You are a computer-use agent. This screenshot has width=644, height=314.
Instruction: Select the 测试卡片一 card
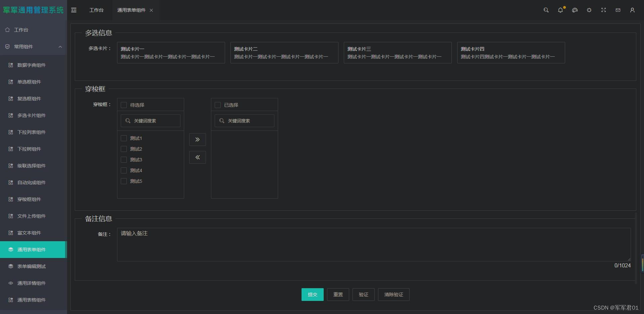pyautogui.click(x=171, y=53)
